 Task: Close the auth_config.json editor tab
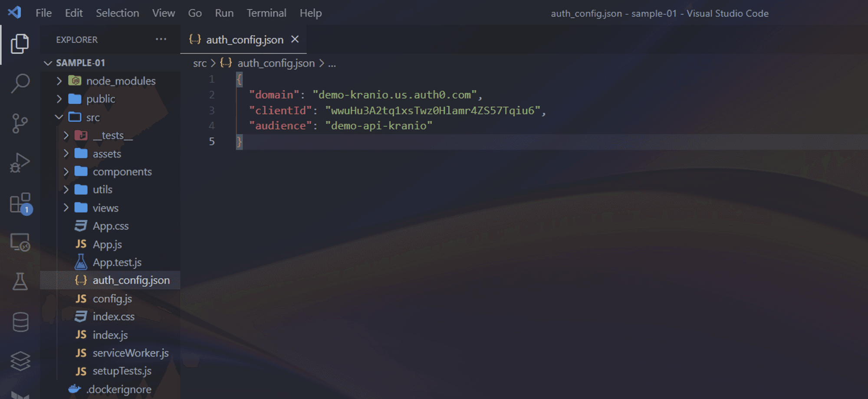295,39
